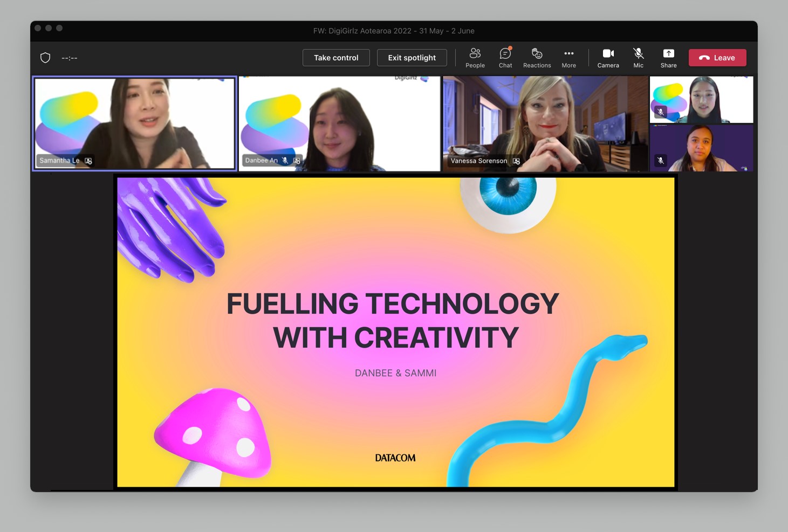
Task: Click the meeting timer display
Action: coord(70,58)
